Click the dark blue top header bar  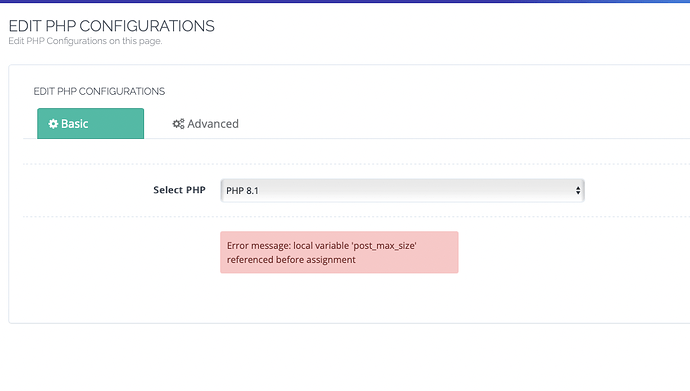[x=345, y=1]
